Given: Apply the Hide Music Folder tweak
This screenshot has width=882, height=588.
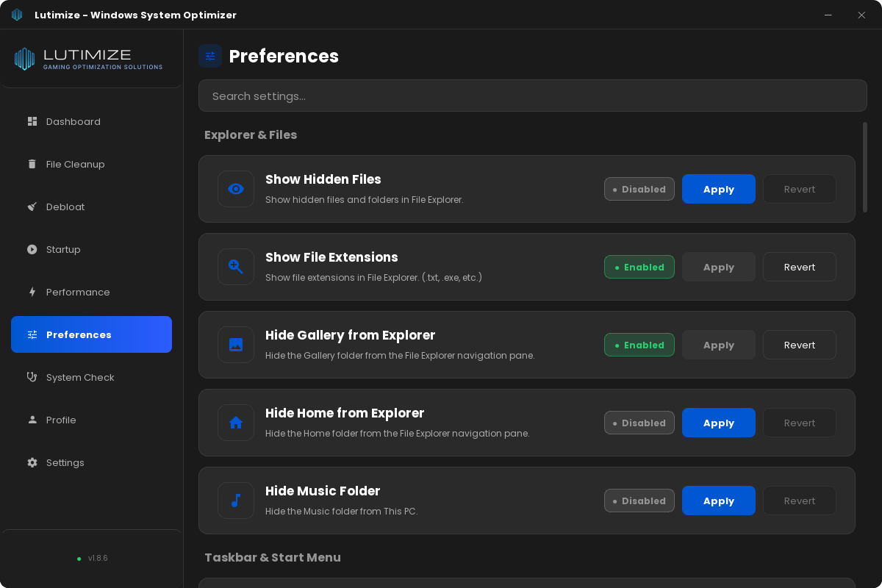Looking at the screenshot, I should point(719,501).
